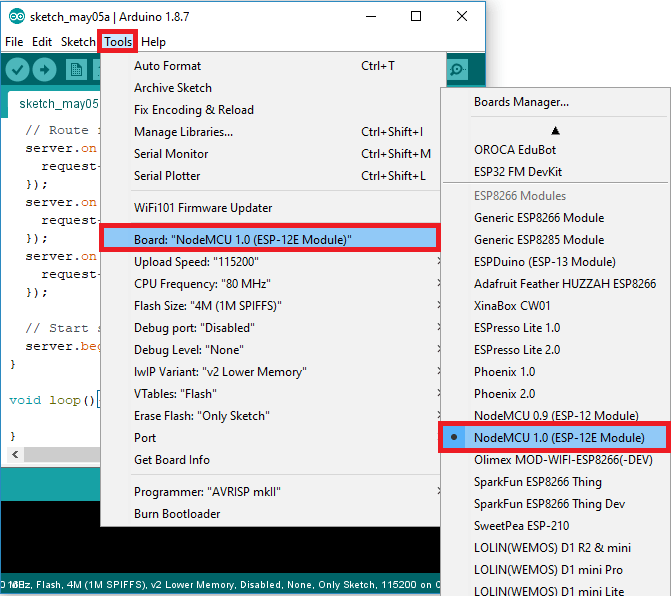
Task: Pick LOLIN(WEMOS) D1 R2 & mini board
Action: (551, 548)
